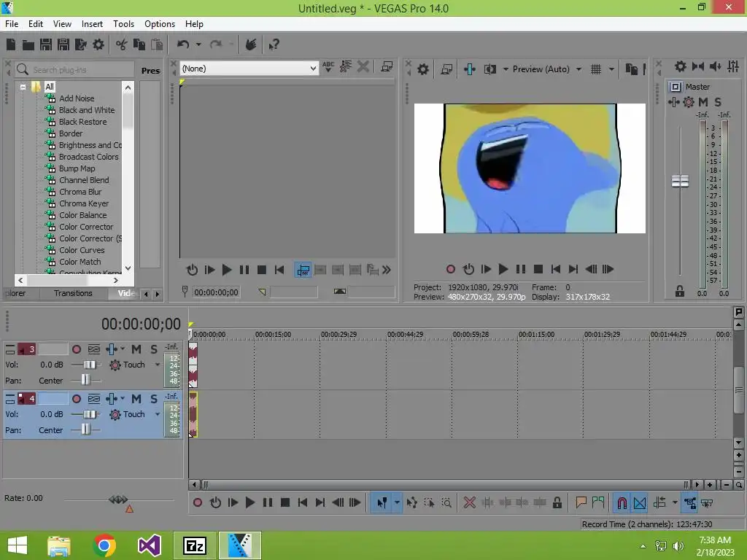
Task: Click Dim Output speaker icon
Action: (716, 66)
